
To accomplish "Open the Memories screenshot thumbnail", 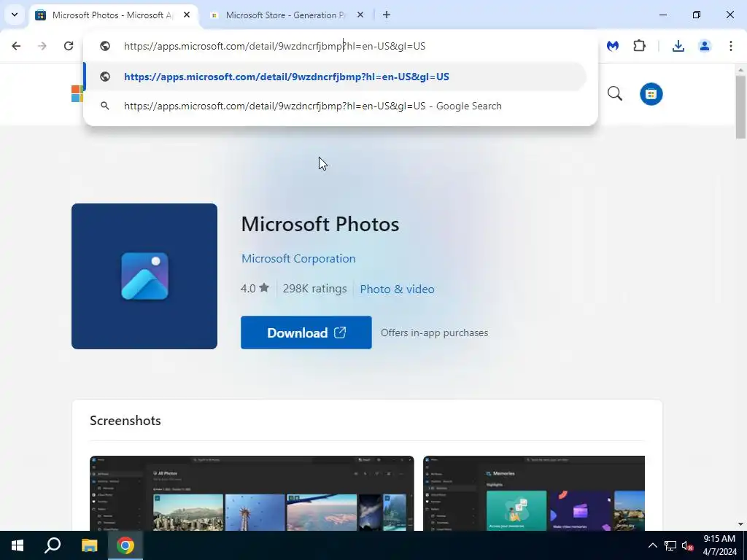I will click(x=534, y=494).
